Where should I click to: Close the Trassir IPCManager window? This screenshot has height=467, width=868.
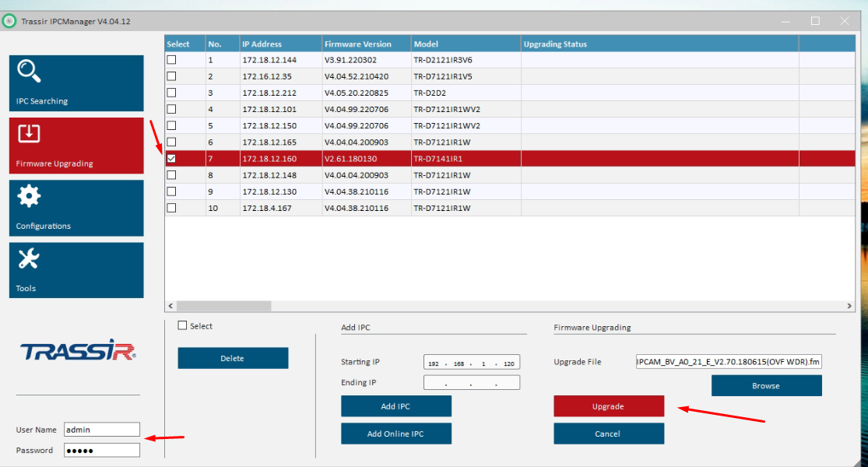[x=845, y=21]
